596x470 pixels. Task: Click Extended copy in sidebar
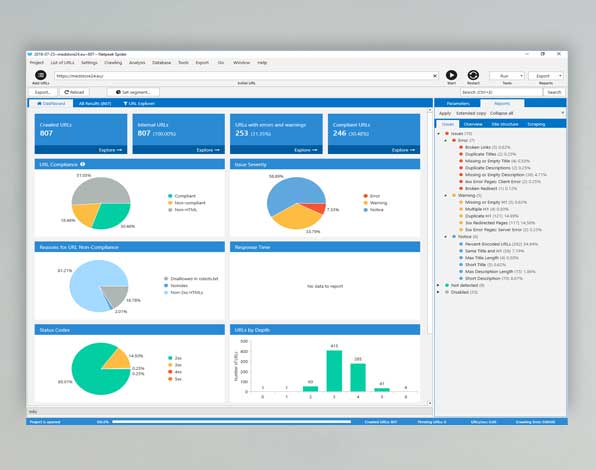pos(471,113)
